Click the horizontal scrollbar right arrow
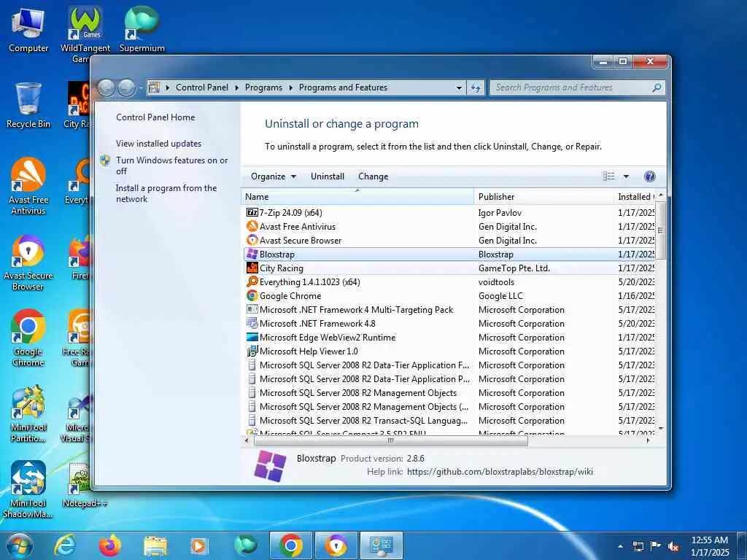The image size is (747, 560). point(648,441)
